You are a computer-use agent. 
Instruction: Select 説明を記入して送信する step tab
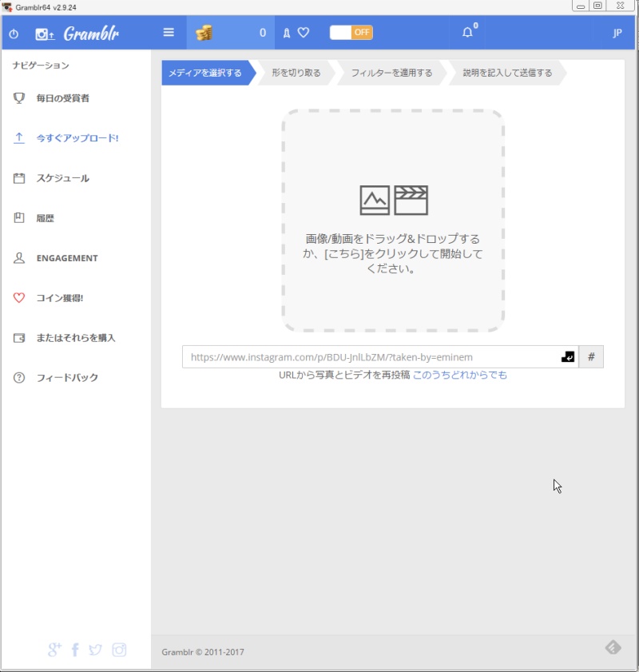coord(507,73)
